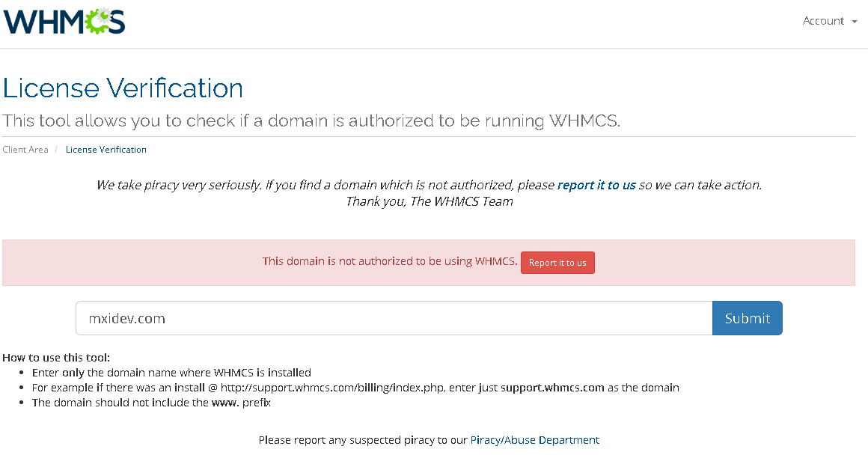Screen dimensions: 868x473
Task: Click the 'How to use this tool:' heading
Action: pos(56,358)
